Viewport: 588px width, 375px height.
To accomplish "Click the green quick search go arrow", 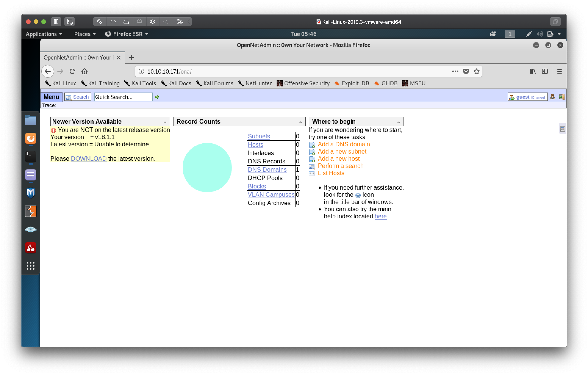I will 157,97.
